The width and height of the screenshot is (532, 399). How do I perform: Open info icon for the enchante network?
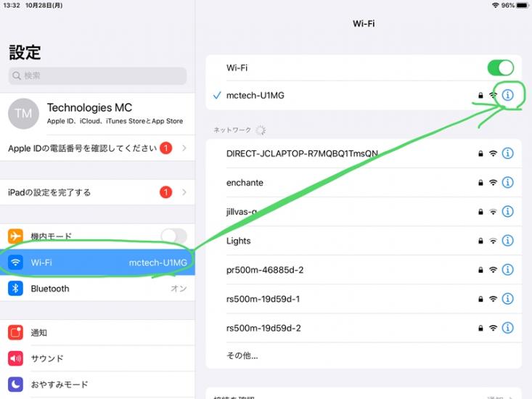[x=507, y=182]
